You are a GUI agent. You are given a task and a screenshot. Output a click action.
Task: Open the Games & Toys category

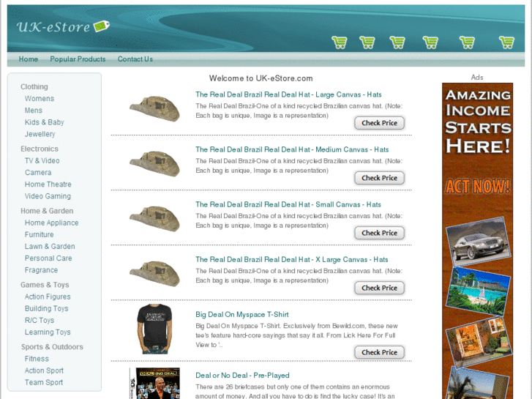[x=45, y=285]
